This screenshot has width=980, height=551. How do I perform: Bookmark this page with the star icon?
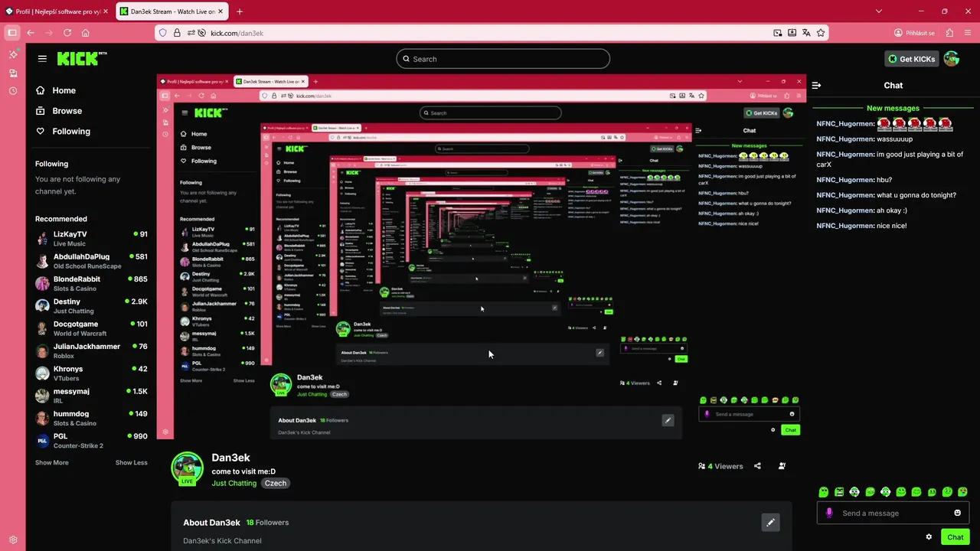[x=821, y=33]
